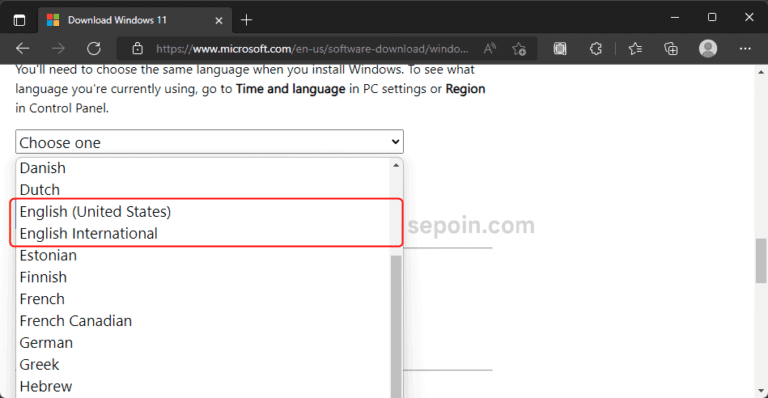This screenshot has height=398, width=768.
Task: Pick French from the language list
Action: pos(204,299)
